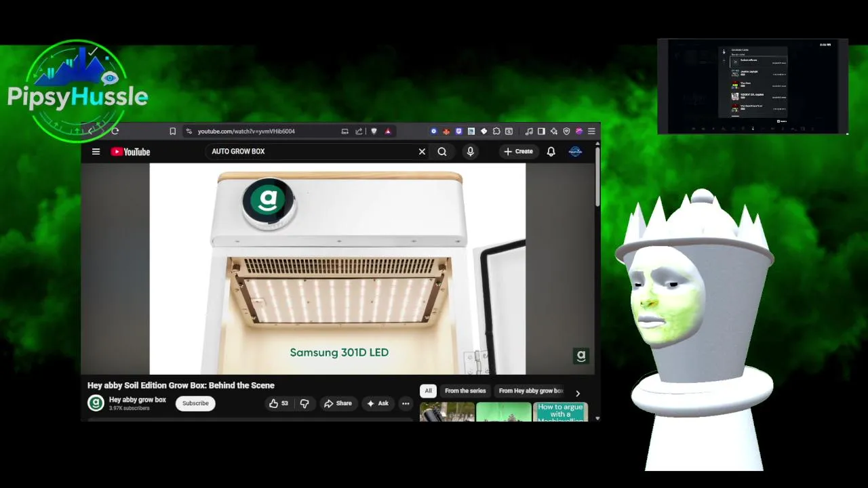This screenshot has width=868, height=488.
Task: Open the first recommended video thumbnail
Action: point(447,412)
